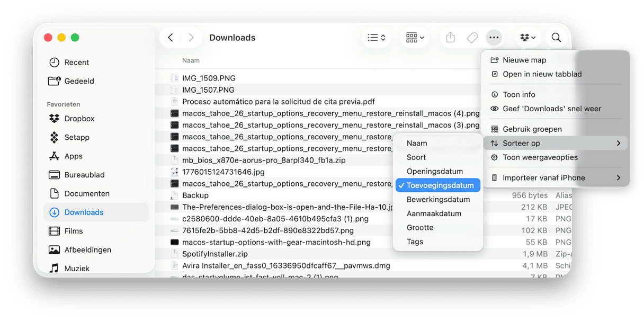Open Muziek in the sidebar
The width and height of the screenshot is (644, 321).
[x=96, y=269]
